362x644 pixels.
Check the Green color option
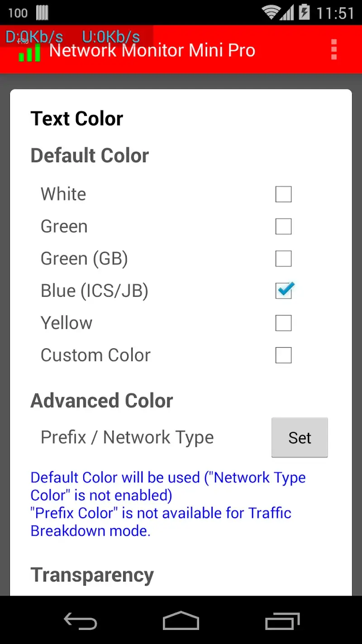283,226
